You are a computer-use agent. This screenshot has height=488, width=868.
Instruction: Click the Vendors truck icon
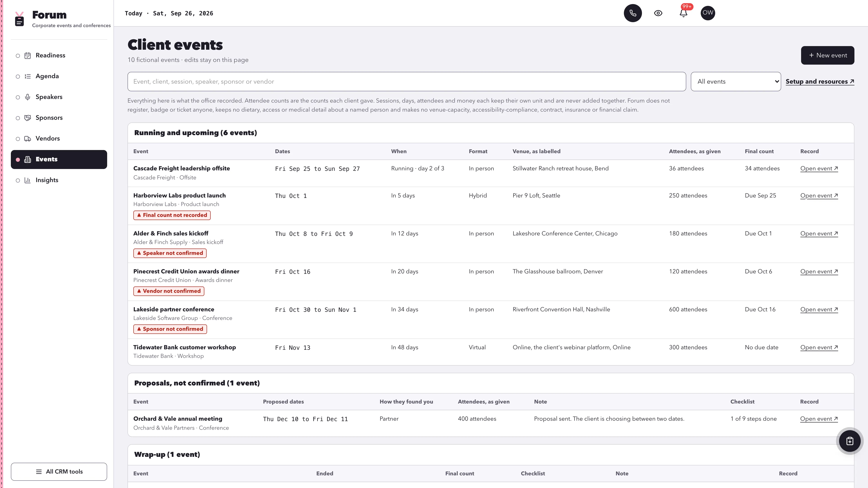[x=28, y=139]
